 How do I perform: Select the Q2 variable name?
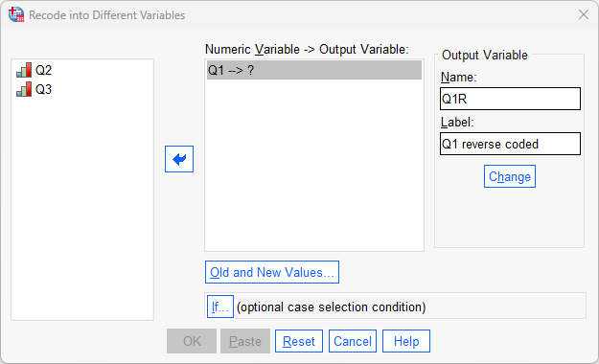pyautogui.click(x=43, y=70)
